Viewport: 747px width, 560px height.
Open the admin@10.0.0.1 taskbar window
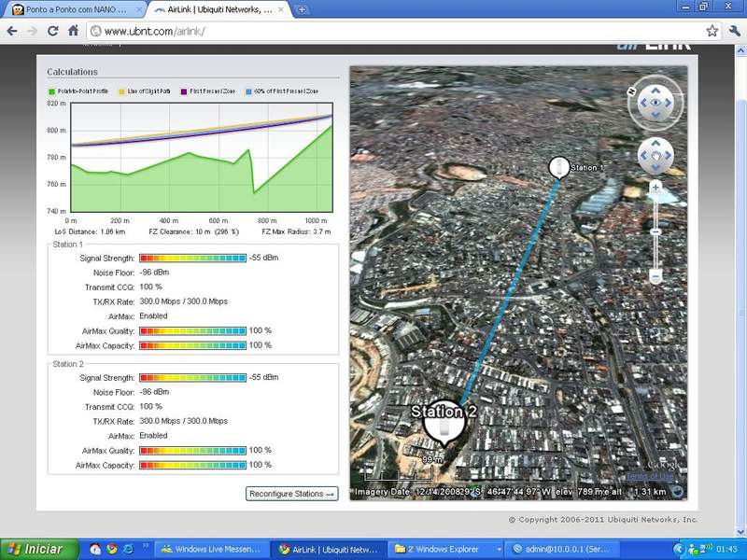point(561,550)
